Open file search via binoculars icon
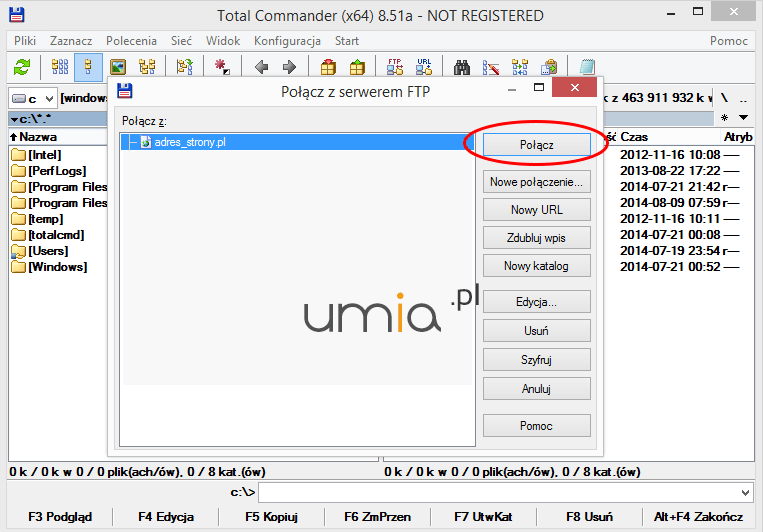 462,67
